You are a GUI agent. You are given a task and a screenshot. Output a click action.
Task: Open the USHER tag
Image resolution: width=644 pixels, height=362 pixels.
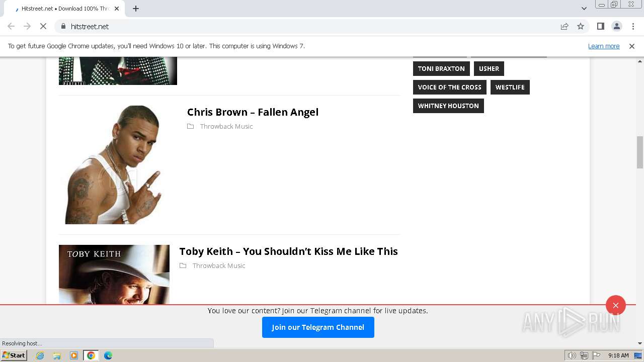pos(489,68)
